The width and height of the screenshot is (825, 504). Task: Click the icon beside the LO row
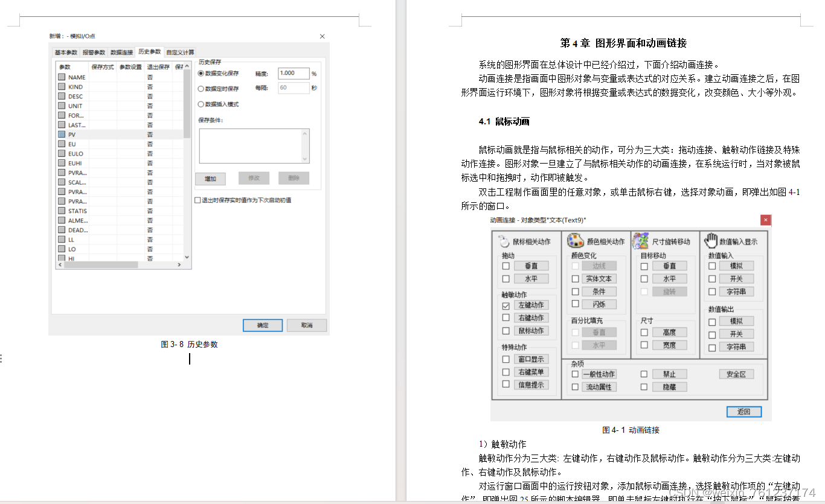click(x=62, y=249)
